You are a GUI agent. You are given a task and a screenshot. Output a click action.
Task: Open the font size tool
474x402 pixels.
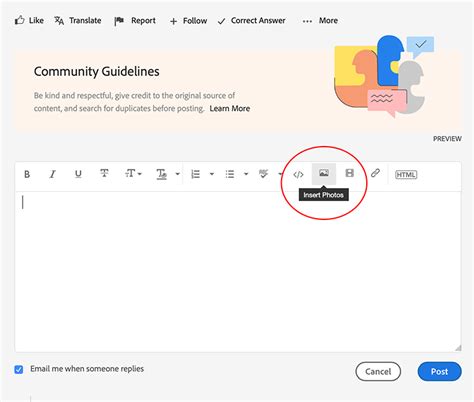(130, 174)
